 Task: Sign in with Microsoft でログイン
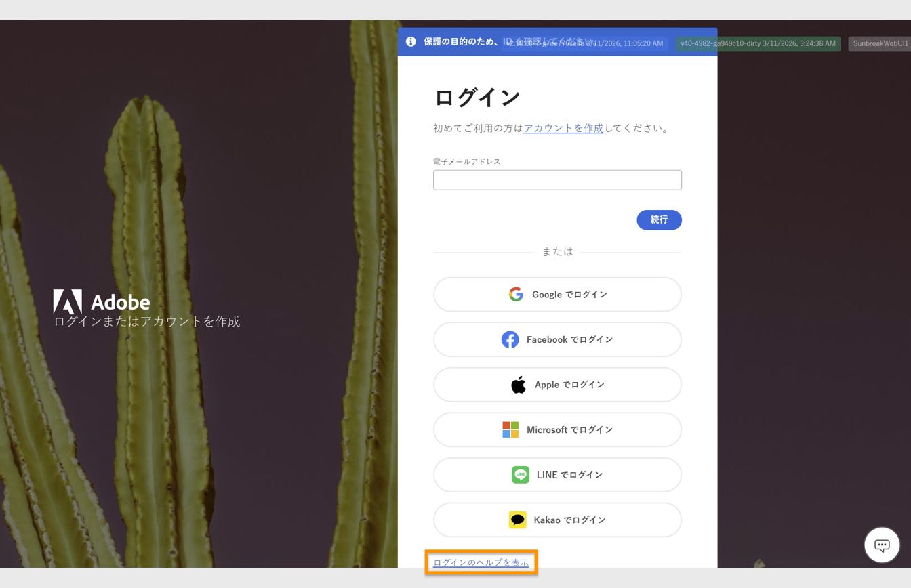557,429
